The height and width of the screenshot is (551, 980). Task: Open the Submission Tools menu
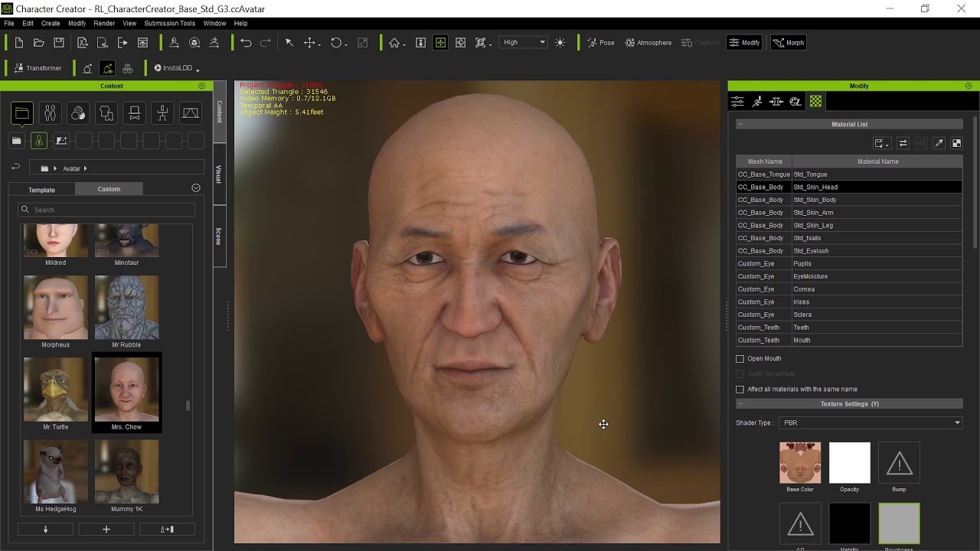point(169,24)
